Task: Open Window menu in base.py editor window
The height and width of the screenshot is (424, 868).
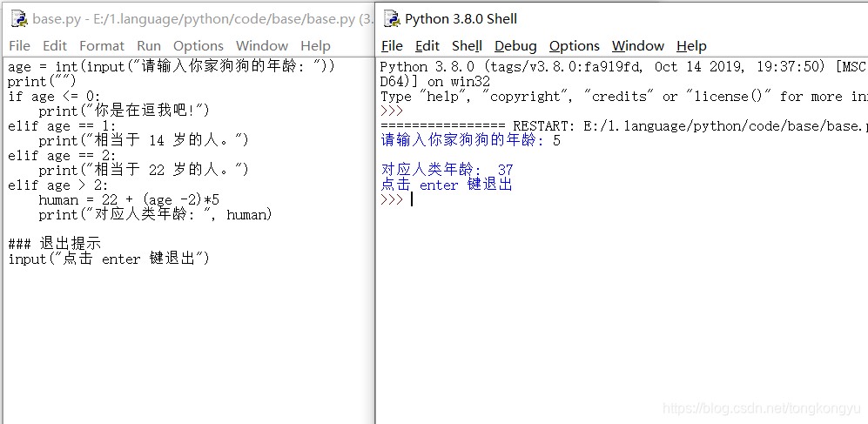Action: coord(262,46)
